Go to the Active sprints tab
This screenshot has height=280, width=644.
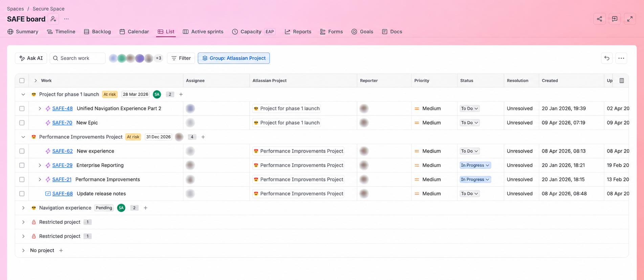click(203, 32)
